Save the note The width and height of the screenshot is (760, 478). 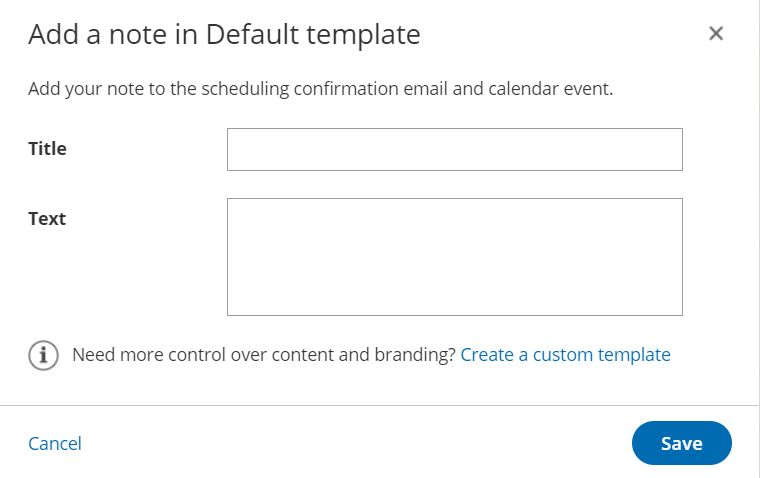[681, 443]
